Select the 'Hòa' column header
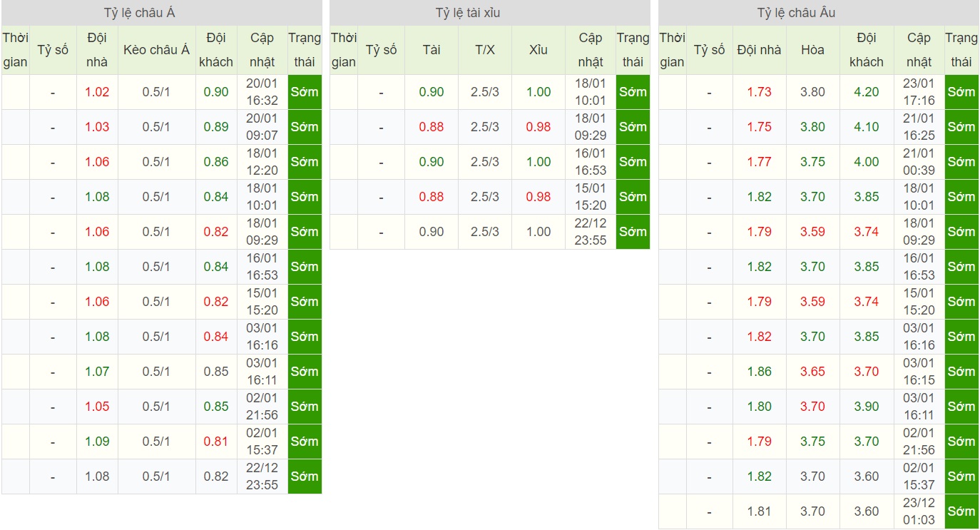 click(812, 50)
